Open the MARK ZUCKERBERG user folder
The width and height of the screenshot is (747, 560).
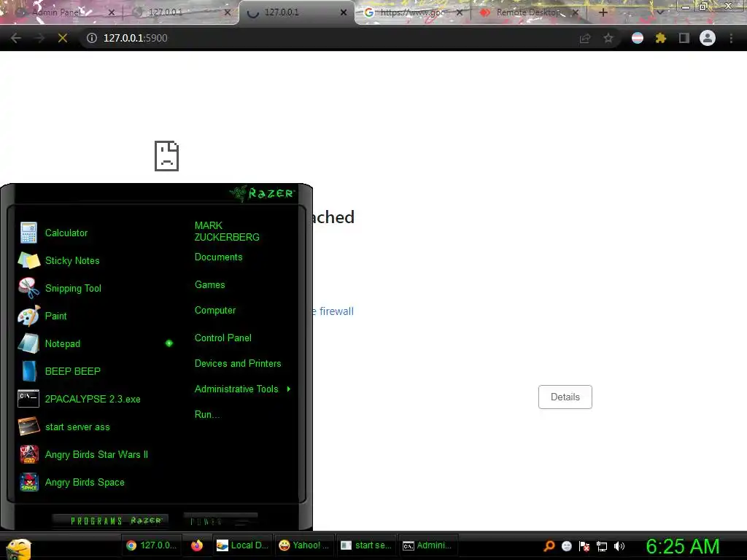(227, 231)
